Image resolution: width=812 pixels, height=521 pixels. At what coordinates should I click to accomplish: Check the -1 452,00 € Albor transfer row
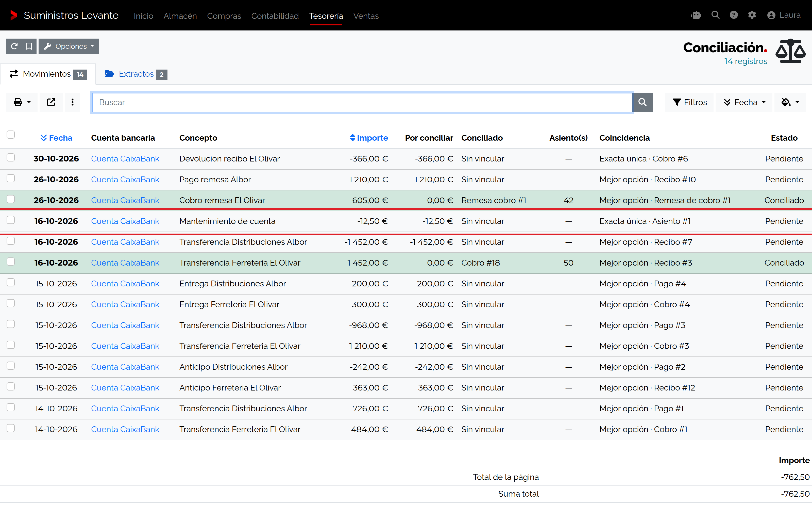[x=11, y=241]
